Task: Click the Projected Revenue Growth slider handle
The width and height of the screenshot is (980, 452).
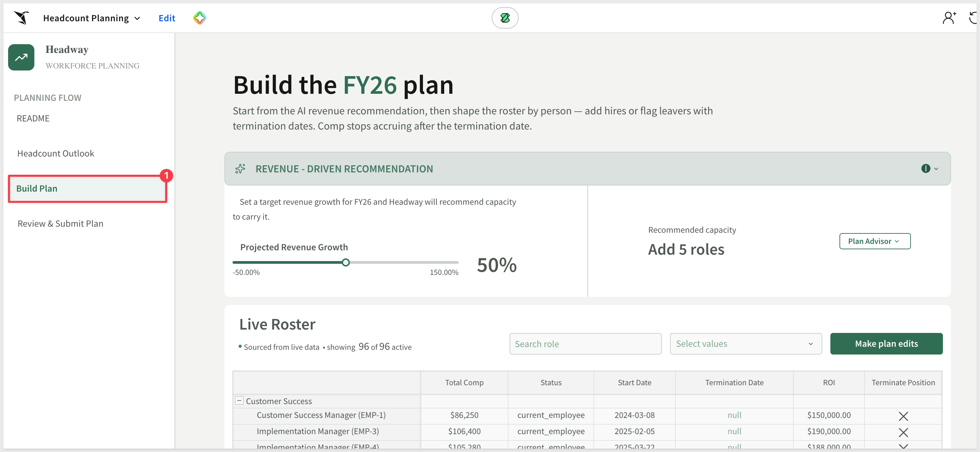Action: (x=345, y=262)
